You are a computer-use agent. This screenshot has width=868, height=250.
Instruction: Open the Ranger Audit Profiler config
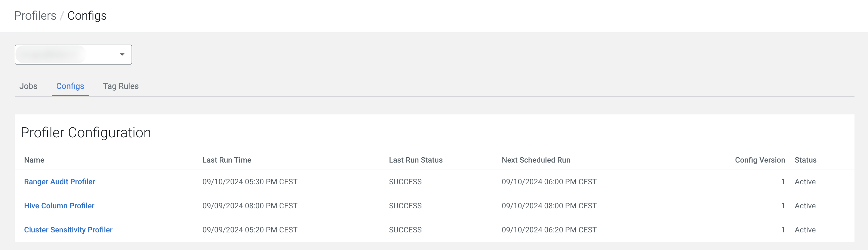coord(60,182)
